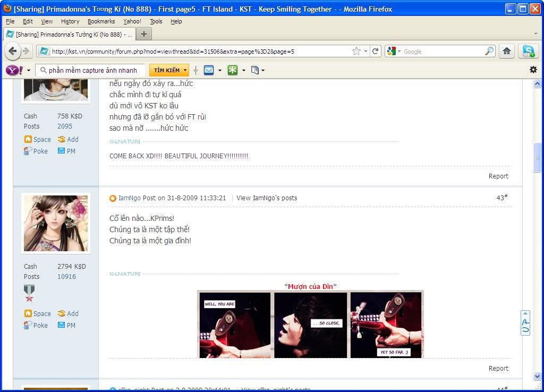Expand the mail icon dropdown arrow
Screen dimensions: 544x392
point(220,71)
